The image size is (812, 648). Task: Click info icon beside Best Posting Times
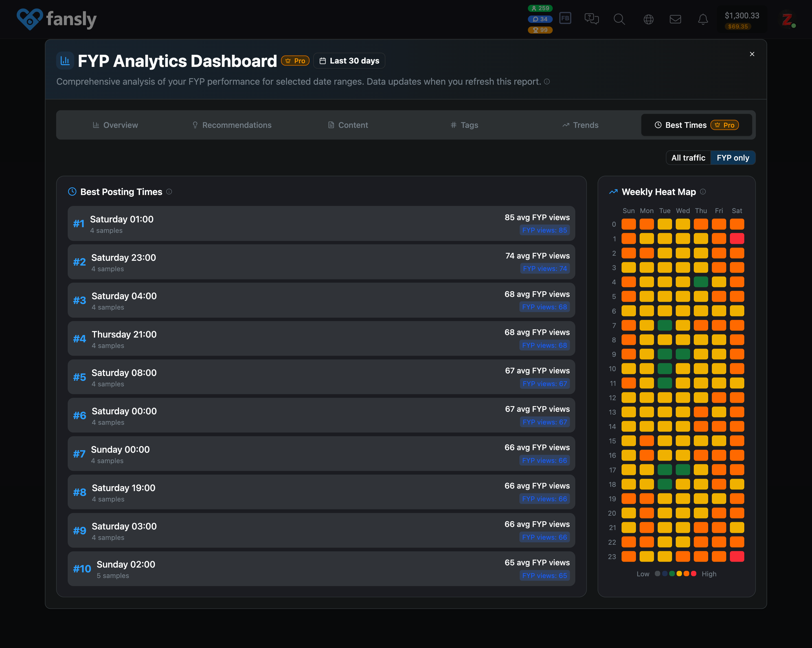(169, 192)
